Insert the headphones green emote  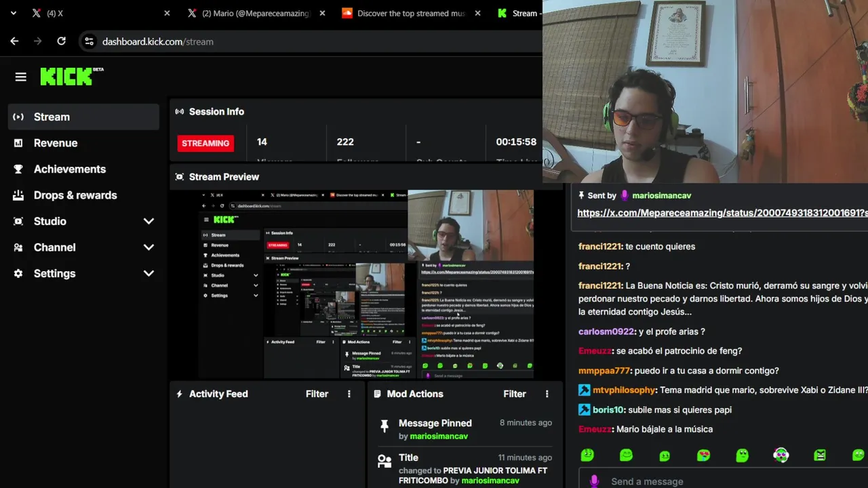click(x=781, y=455)
